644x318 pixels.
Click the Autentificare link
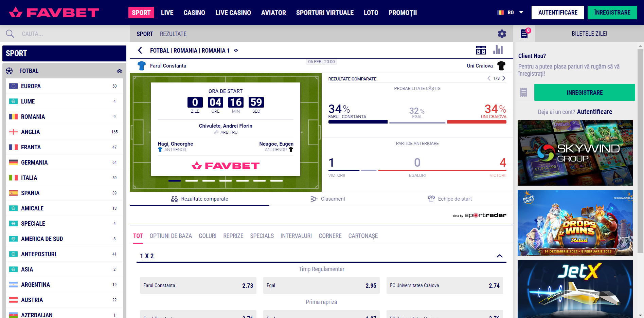pos(594,112)
